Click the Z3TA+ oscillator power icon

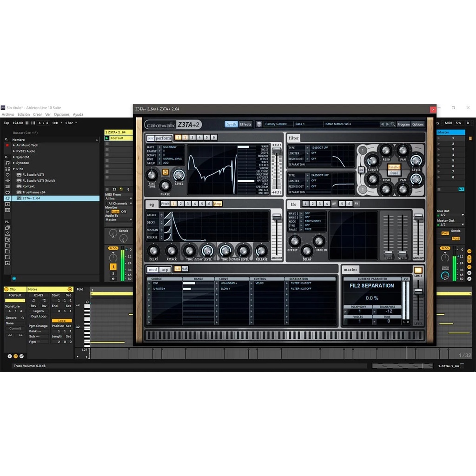pyautogui.click(x=165, y=172)
